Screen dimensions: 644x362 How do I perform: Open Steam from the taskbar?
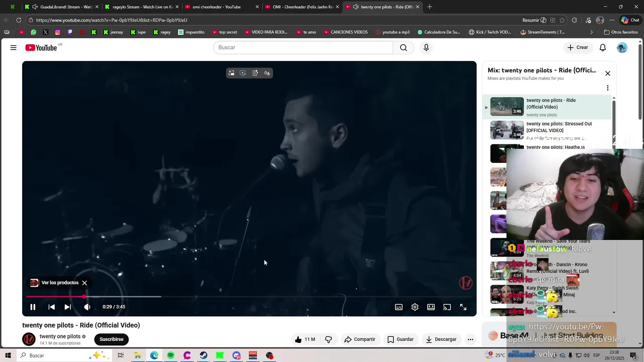[203, 355]
